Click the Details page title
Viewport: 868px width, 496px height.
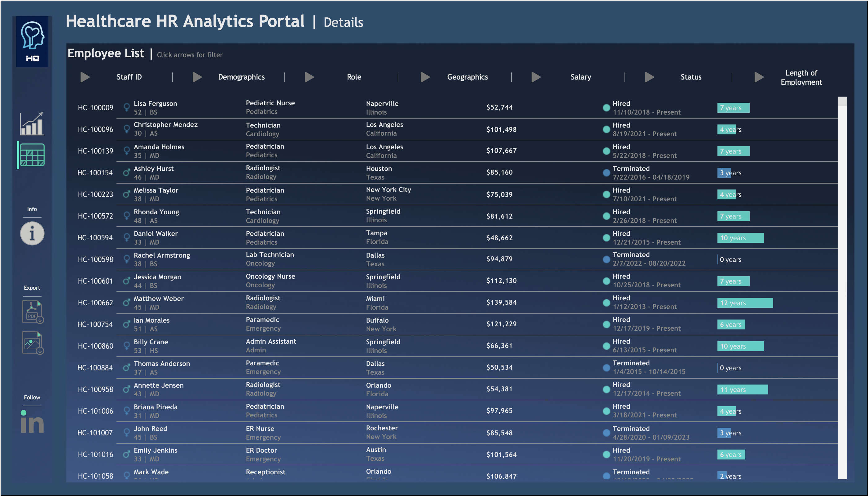click(x=343, y=22)
